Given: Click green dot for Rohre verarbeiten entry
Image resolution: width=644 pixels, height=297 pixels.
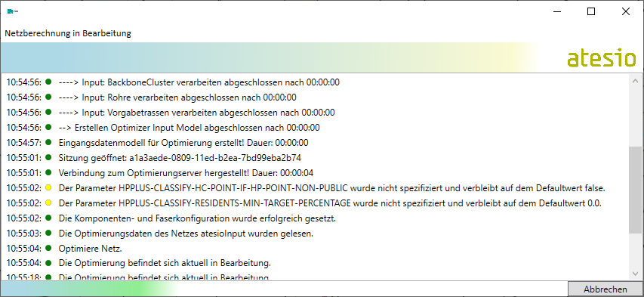Looking at the screenshot, I should (x=48, y=97).
